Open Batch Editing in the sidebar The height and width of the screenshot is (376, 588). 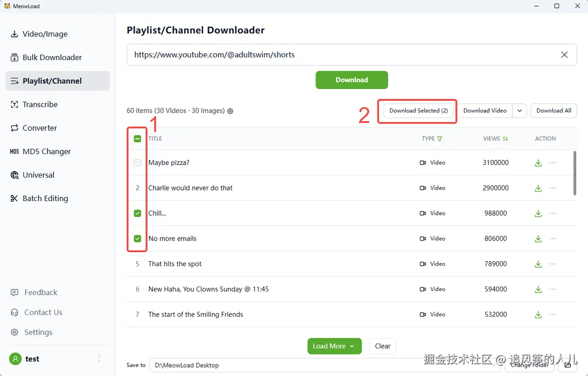58,198
